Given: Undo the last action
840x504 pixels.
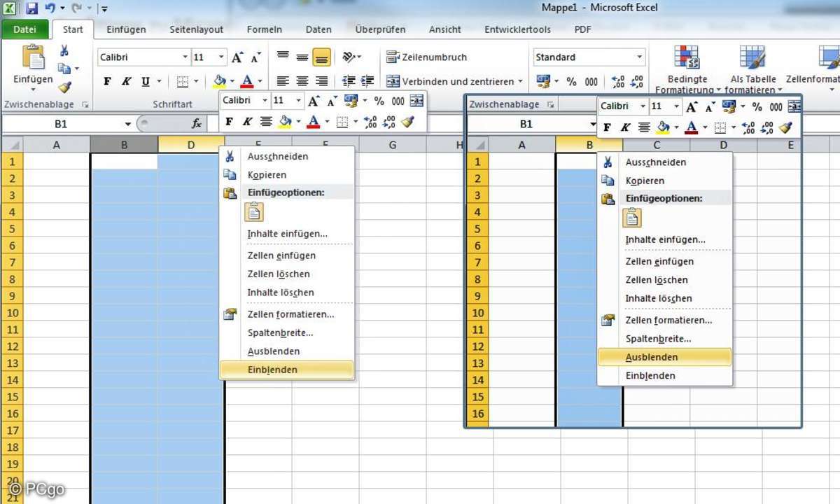Looking at the screenshot, I should 50,8.
